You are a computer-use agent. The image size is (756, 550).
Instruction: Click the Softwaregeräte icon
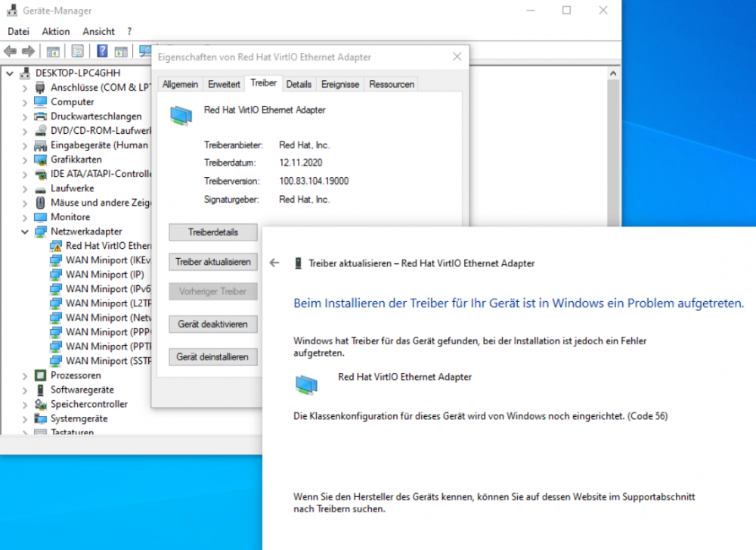(41, 390)
